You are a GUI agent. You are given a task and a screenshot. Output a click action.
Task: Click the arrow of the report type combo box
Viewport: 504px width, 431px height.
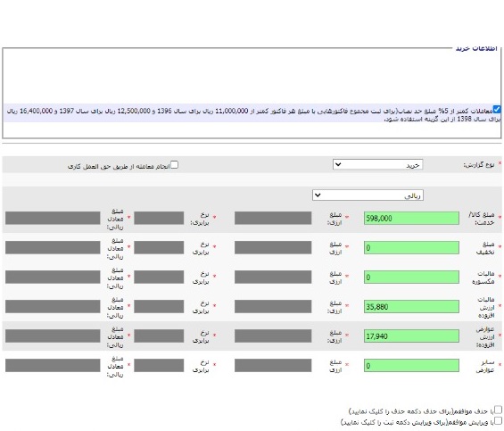point(338,165)
